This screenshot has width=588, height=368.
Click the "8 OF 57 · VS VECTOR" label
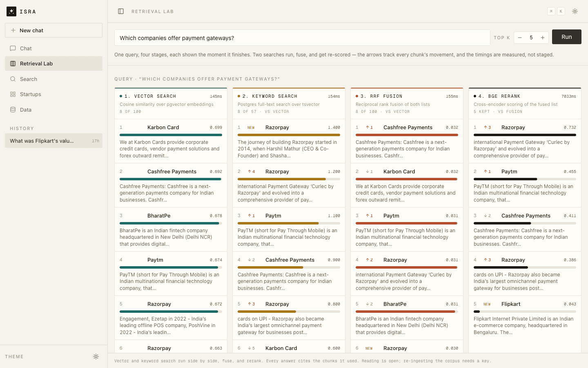pyautogui.click(x=263, y=112)
